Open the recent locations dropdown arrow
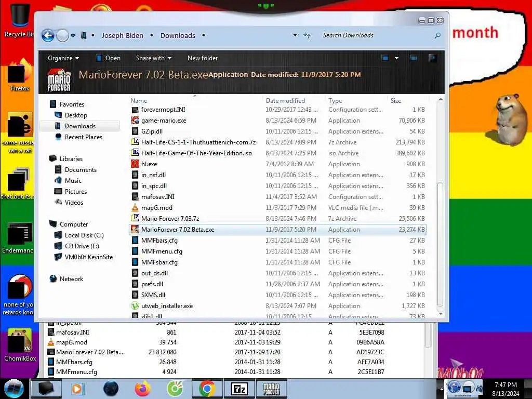 73,36
